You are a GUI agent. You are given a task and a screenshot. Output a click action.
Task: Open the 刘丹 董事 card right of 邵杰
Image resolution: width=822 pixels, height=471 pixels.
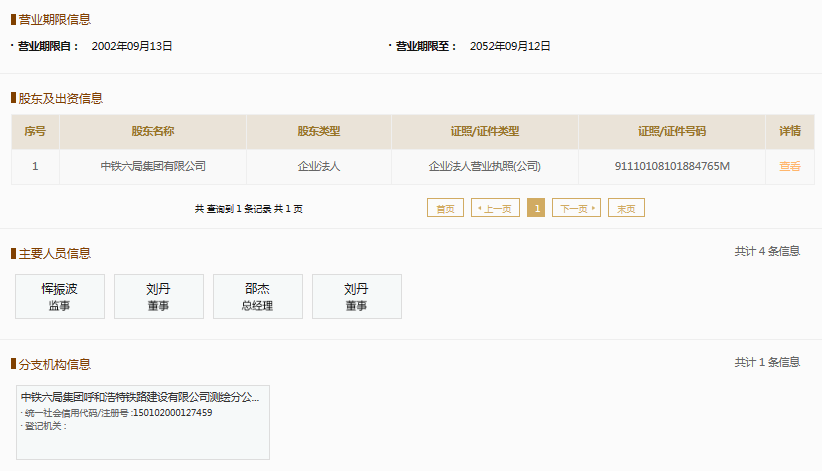pos(356,296)
